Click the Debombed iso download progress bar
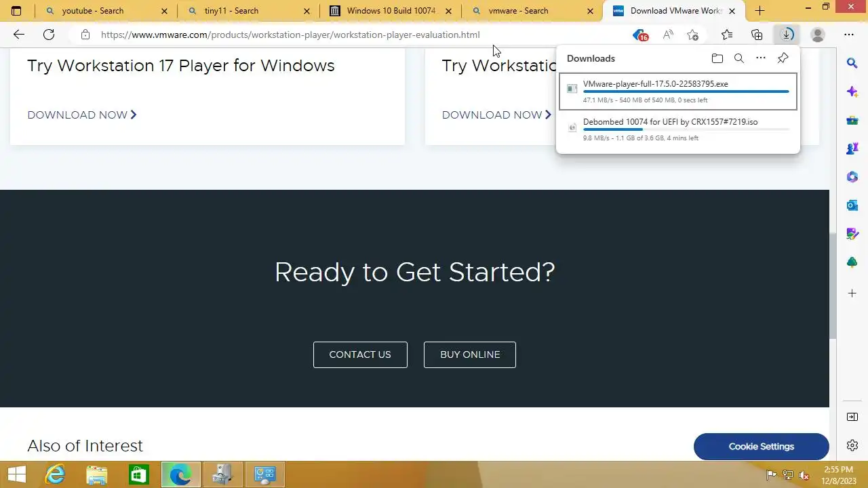Screen dimensions: 868x488 [x=686, y=129]
